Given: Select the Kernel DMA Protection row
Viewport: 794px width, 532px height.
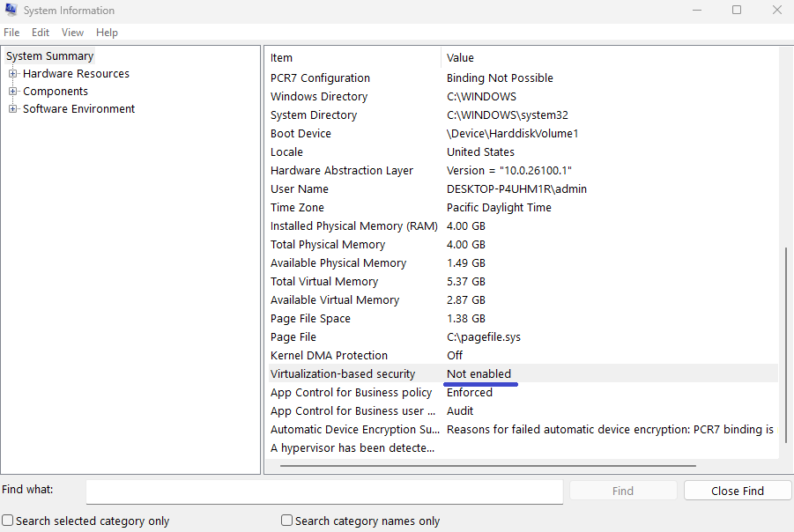Looking at the screenshot, I should (x=329, y=356).
